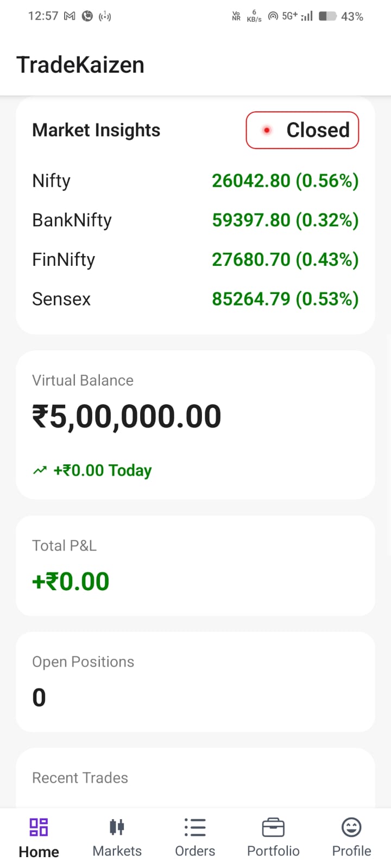Image resolution: width=391 pixels, height=868 pixels.
Task: Tap the Closed market status badge
Action: (302, 130)
